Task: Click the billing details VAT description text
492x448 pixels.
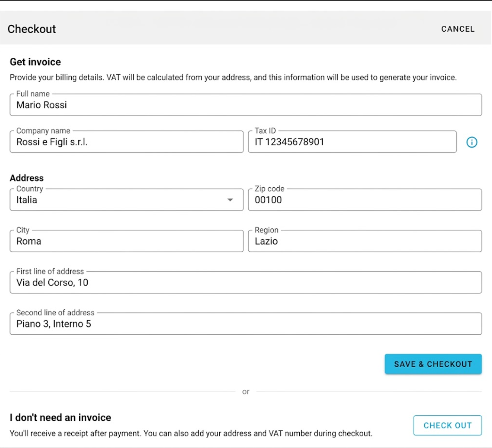Action: [233, 77]
